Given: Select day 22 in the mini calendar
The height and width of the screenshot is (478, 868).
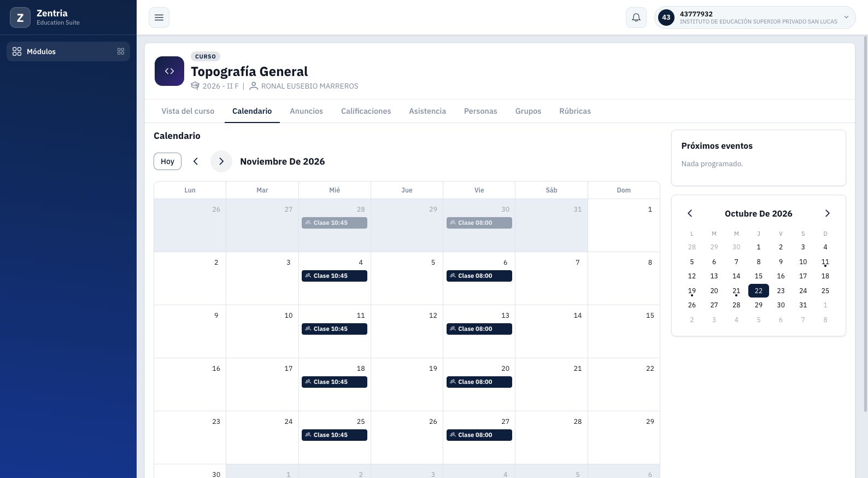Looking at the screenshot, I should point(759,291).
